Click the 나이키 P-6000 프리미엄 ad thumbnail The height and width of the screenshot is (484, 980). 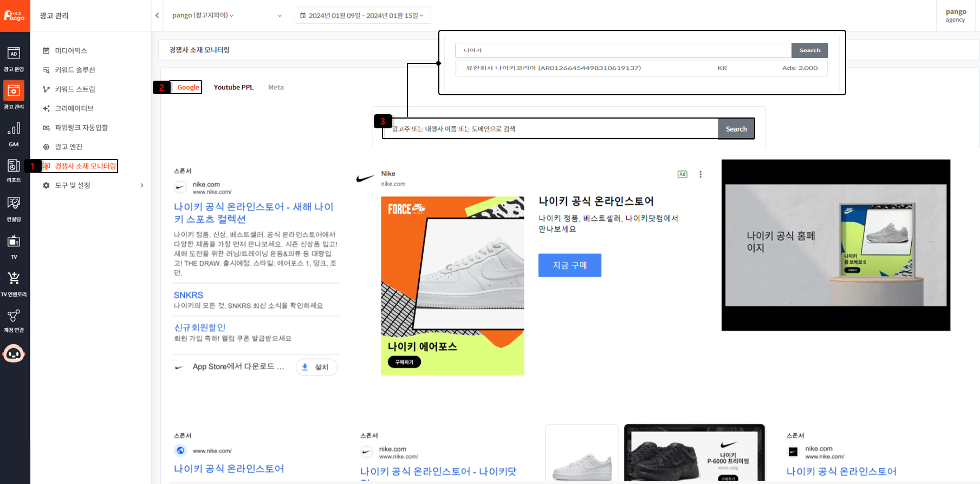coord(695,454)
